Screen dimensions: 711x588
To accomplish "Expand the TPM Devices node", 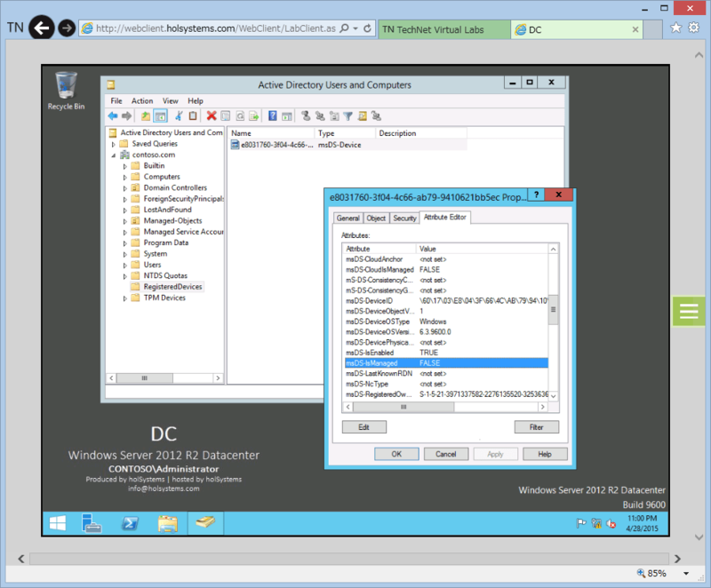I will (125, 298).
